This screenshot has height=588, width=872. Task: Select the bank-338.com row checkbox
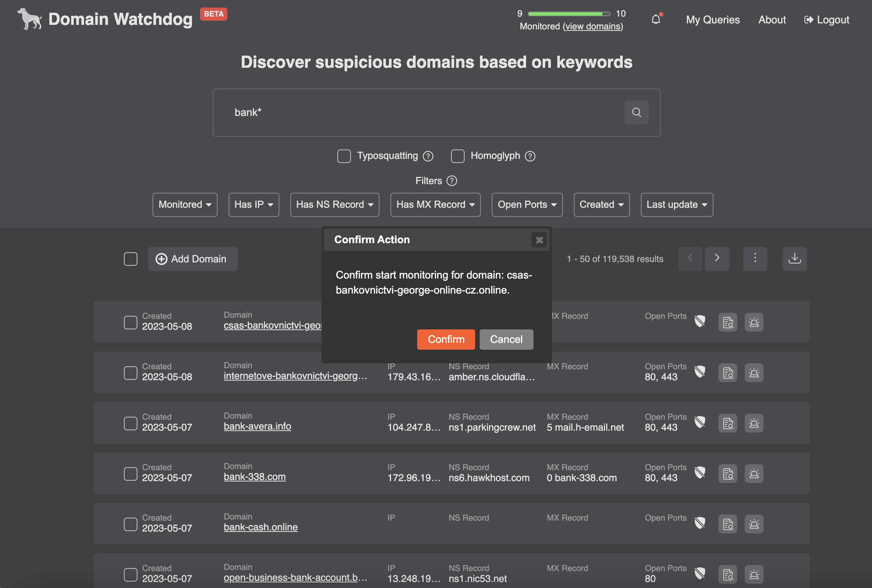point(131,474)
